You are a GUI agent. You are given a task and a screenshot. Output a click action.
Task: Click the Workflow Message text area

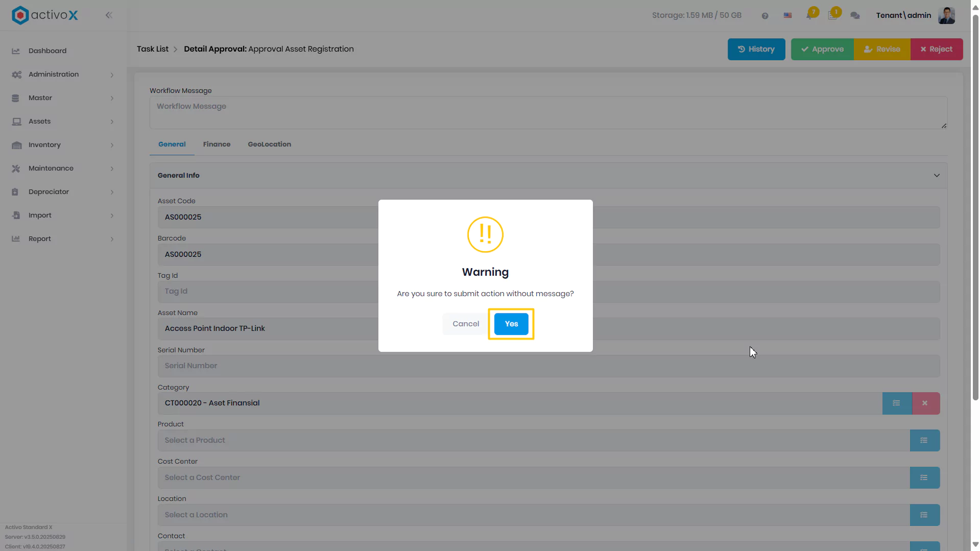coord(548,113)
